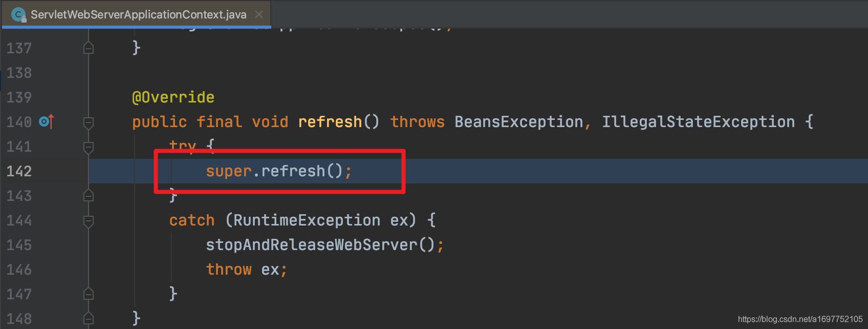868x329 pixels.
Task: Click the @Override annotation
Action: (173, 97)
